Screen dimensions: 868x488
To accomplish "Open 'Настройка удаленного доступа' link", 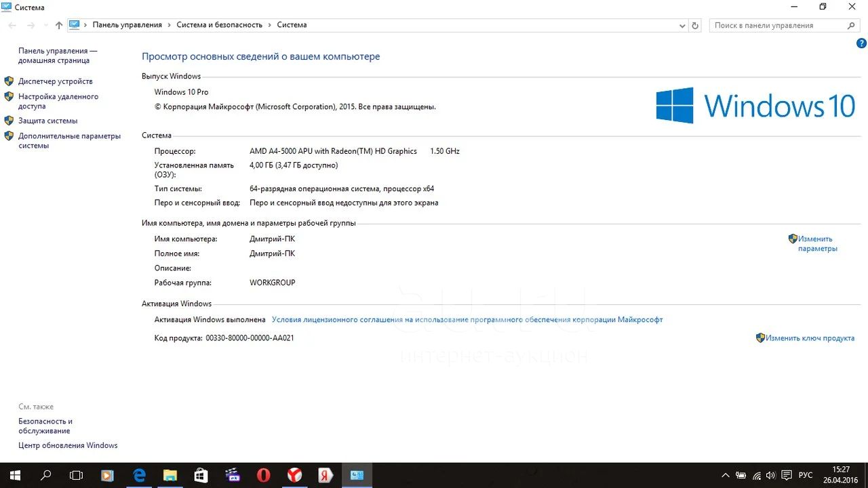I will click(x=58, y=101).
